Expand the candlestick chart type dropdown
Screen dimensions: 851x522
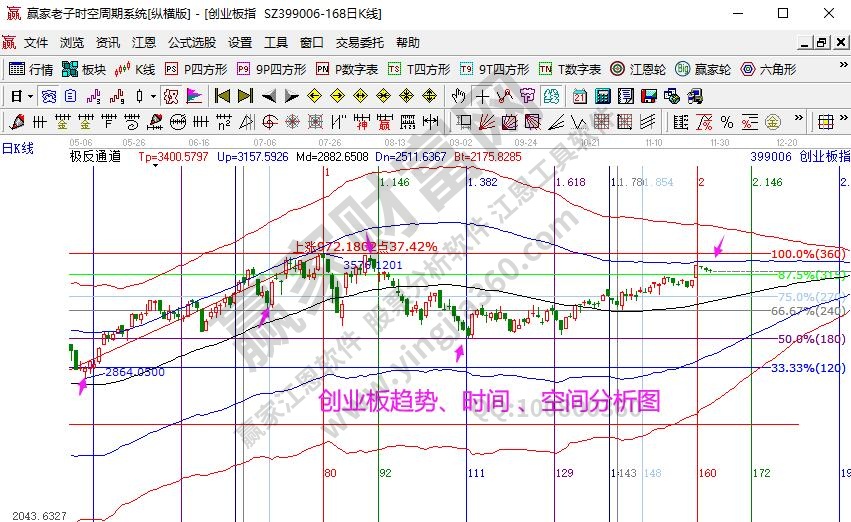click(x=152, y=96)
